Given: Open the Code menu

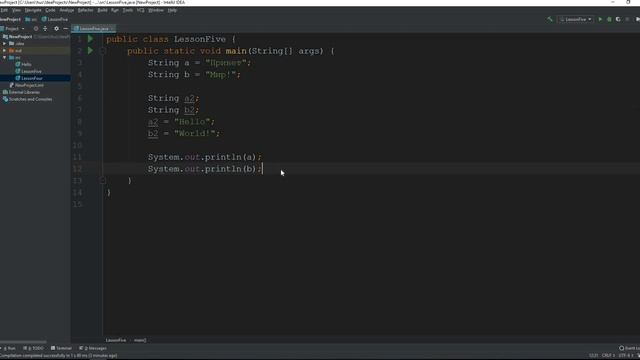Looking at the screenshot, I should (x=50, y=10).
